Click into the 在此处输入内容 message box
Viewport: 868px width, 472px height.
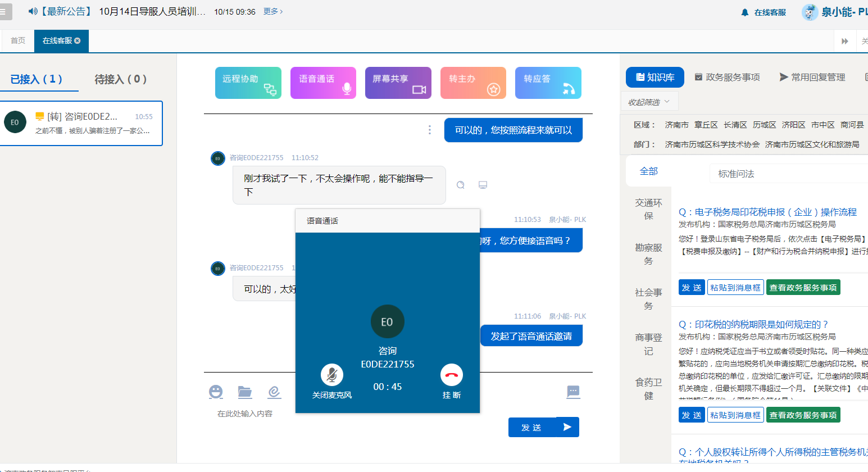coord(245,414)
